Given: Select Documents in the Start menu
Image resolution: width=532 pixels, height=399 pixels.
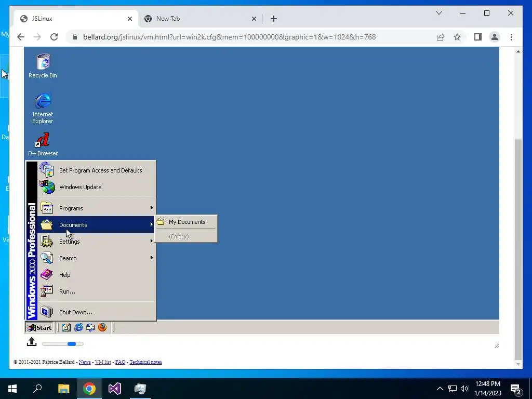Looking at the screenshot, I should point(97,224).
